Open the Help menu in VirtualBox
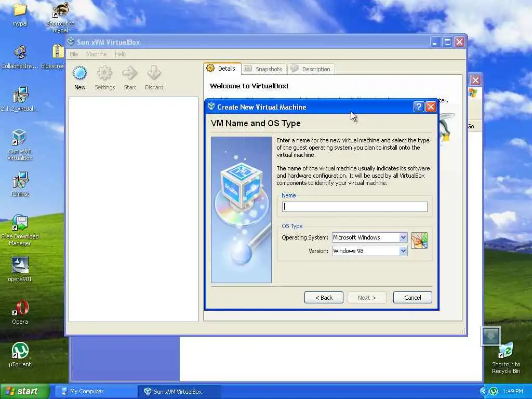This screenshot has width=532, height=399. coord(120,54)
